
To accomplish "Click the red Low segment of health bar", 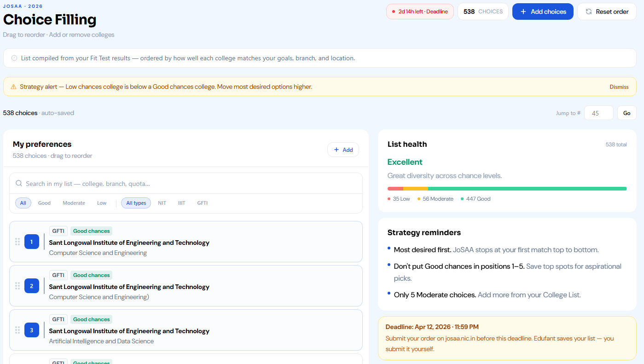I will click(x=395, y=189).
